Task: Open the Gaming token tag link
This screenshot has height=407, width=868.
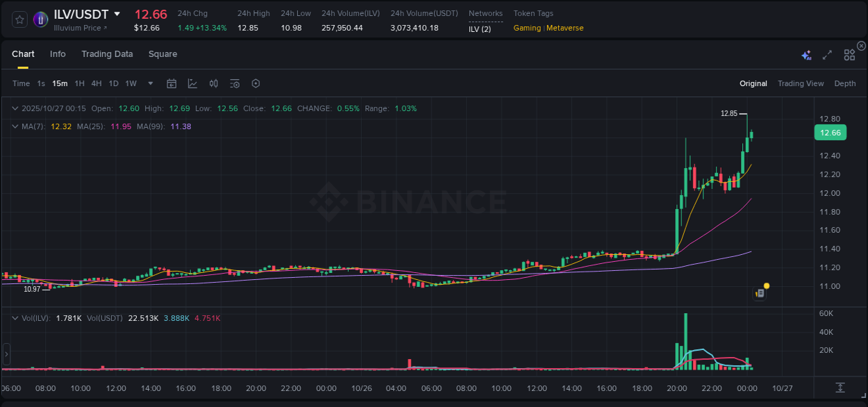Action: click(526, 28)
